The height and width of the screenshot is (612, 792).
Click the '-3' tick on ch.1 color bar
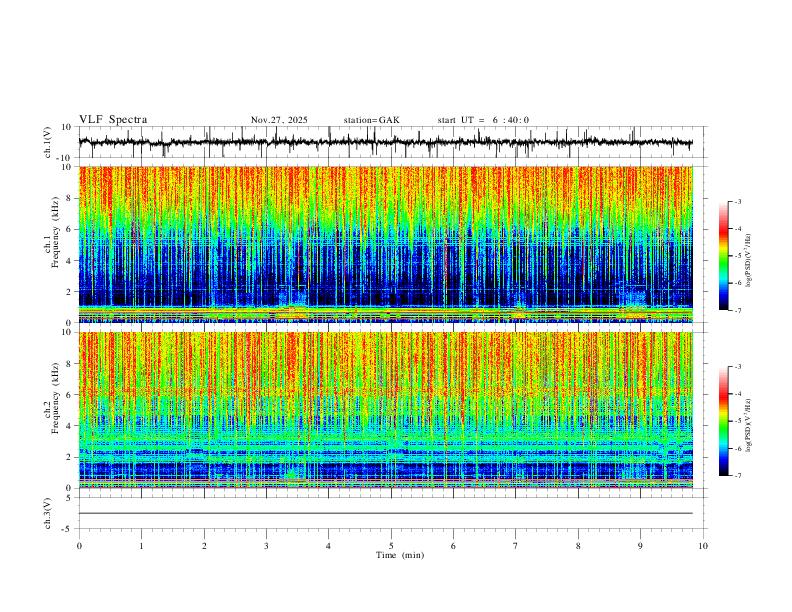738,201
